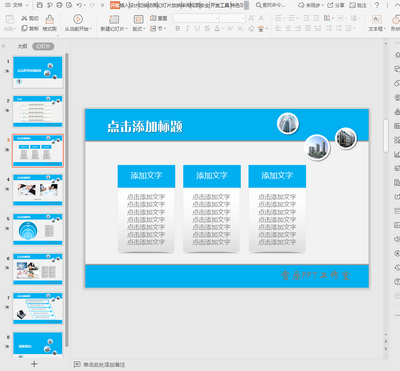Select slide 1 thumbnail
Screen dimensions: 400x371
[38, 72]
